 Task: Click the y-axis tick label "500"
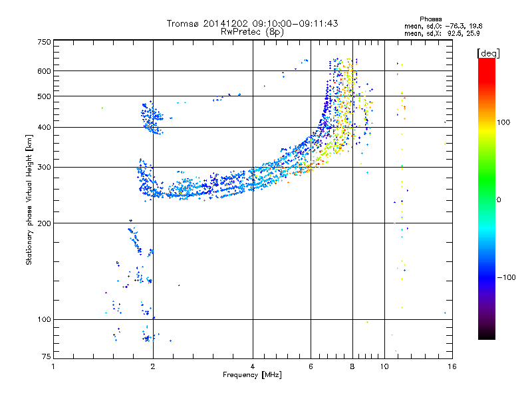pos(44,96)
